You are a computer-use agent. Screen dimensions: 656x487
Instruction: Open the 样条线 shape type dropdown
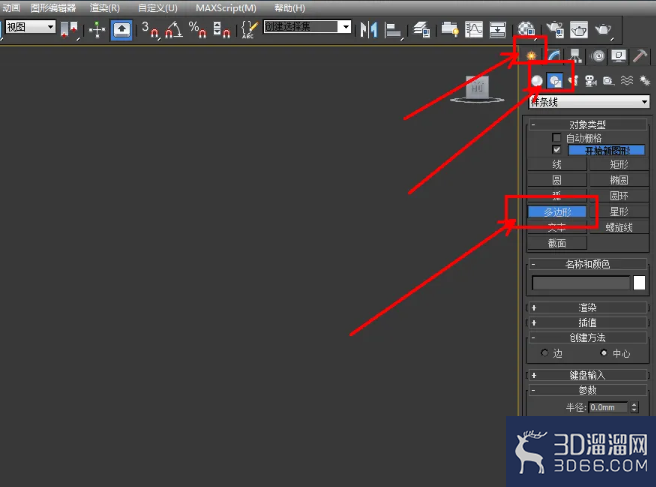589,102
